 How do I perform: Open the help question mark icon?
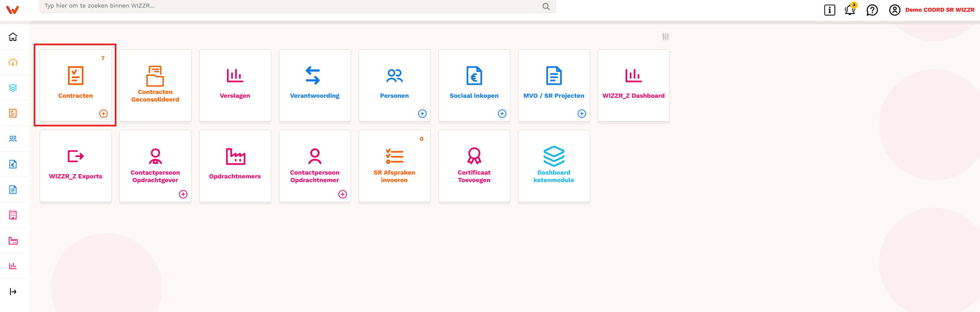(x=872, y=10)
